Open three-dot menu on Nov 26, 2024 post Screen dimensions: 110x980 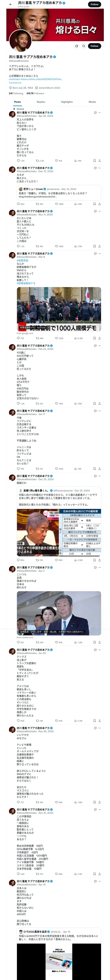click(100, 728)
